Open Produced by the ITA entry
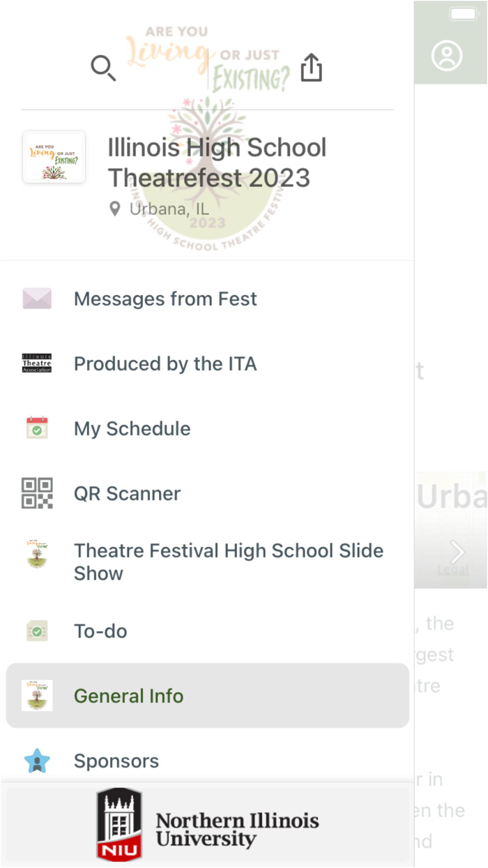 click(165, 363)
